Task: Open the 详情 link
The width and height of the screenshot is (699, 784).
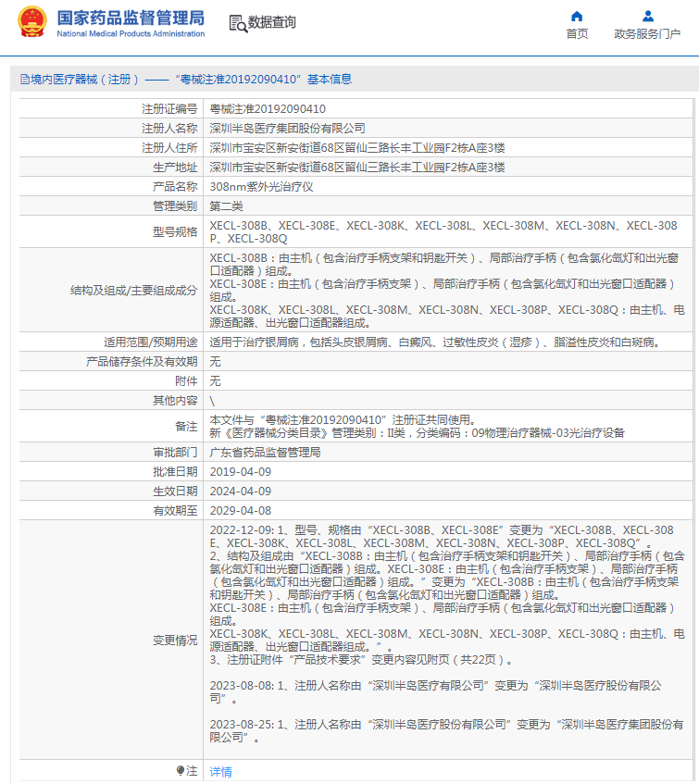Action: [x=220, y=771]
